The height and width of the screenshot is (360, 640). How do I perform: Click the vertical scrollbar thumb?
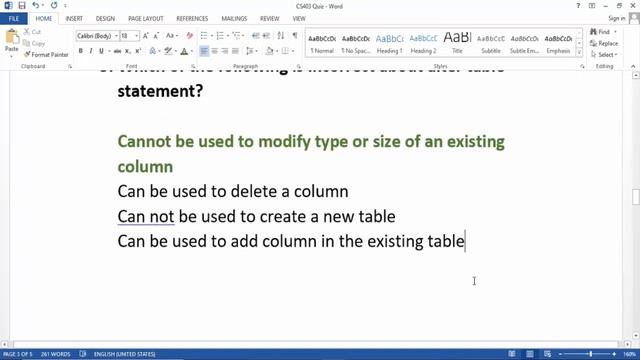coord(636,196)
